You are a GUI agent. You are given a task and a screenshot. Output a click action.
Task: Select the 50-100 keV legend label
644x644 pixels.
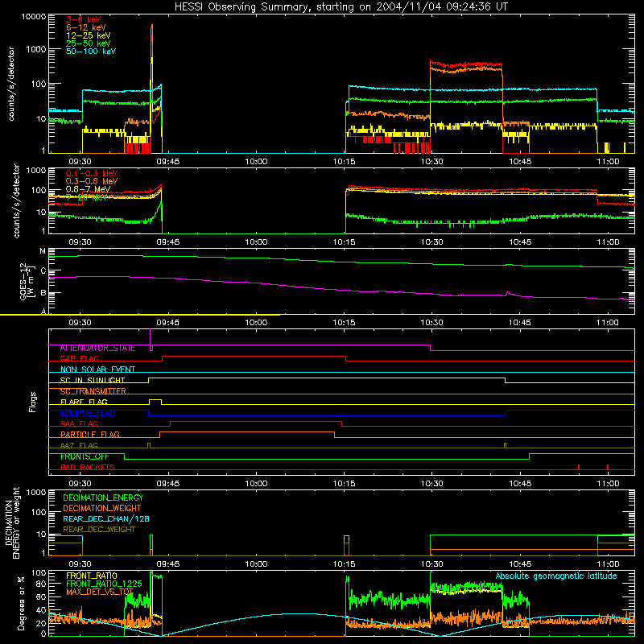pyautogui.click(x=91, y=52)
